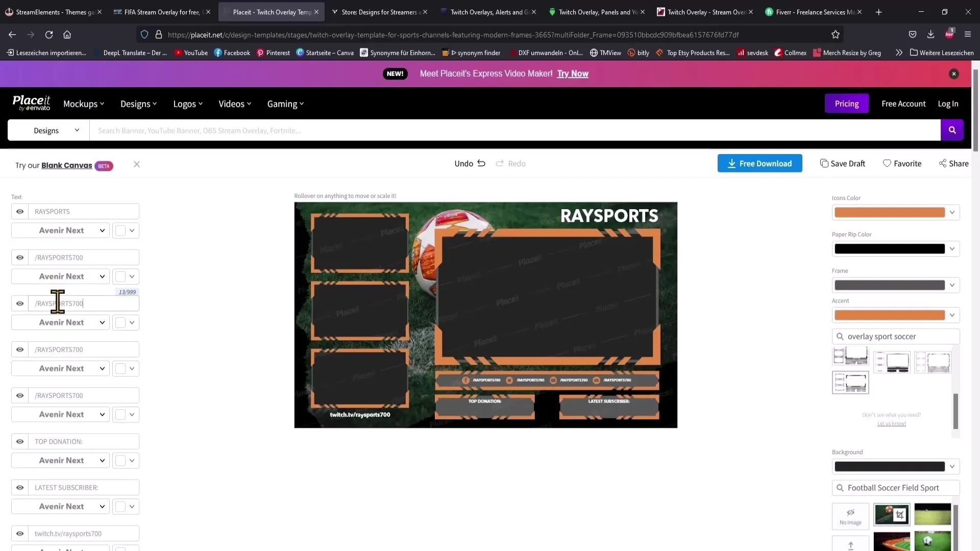The width and height of the screenshot is (980, 551).
Task: Toggle eye icon for third /RAYSPORTS700 text
Action: coord(20,349)
